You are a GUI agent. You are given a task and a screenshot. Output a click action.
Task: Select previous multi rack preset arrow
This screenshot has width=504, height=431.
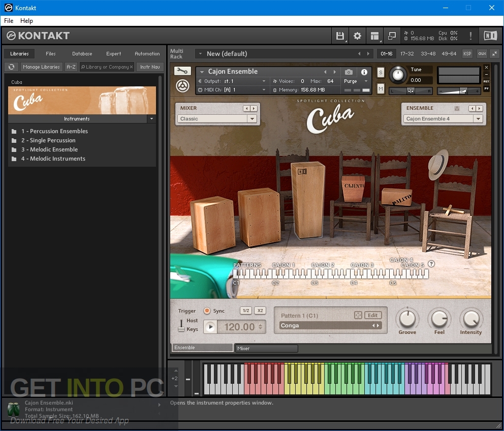[x=359, y=54]
